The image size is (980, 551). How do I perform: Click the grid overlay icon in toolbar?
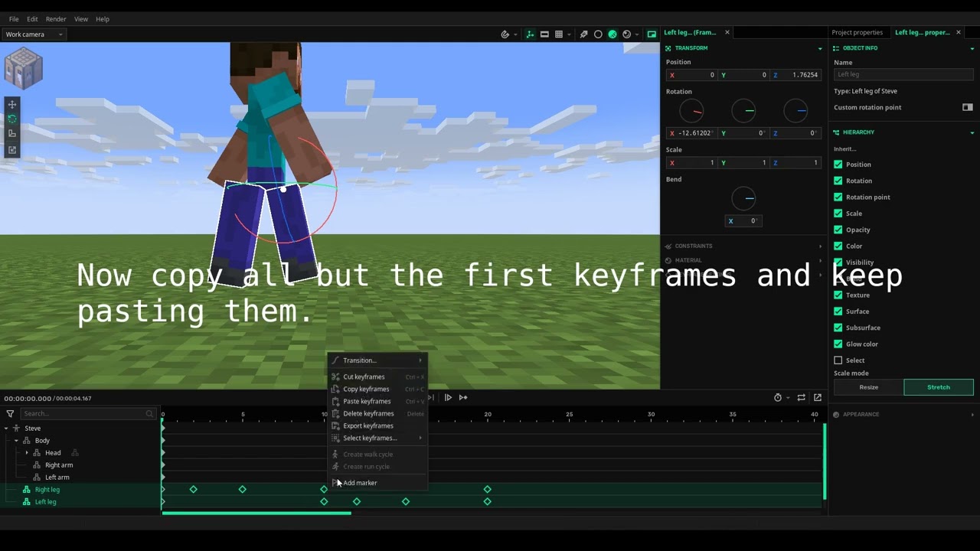pyautogui.click(x=559, y=34)
